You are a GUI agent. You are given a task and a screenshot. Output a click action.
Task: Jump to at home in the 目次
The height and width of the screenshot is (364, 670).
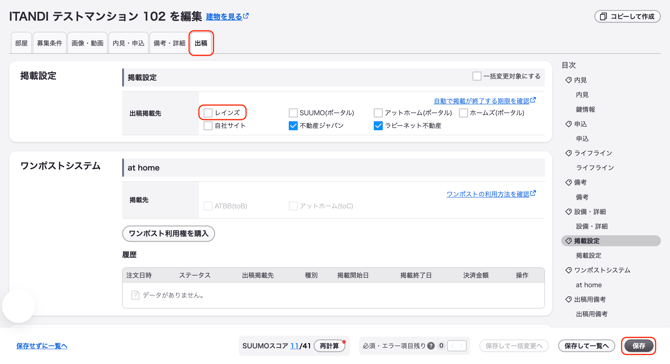tap(588, 285)
